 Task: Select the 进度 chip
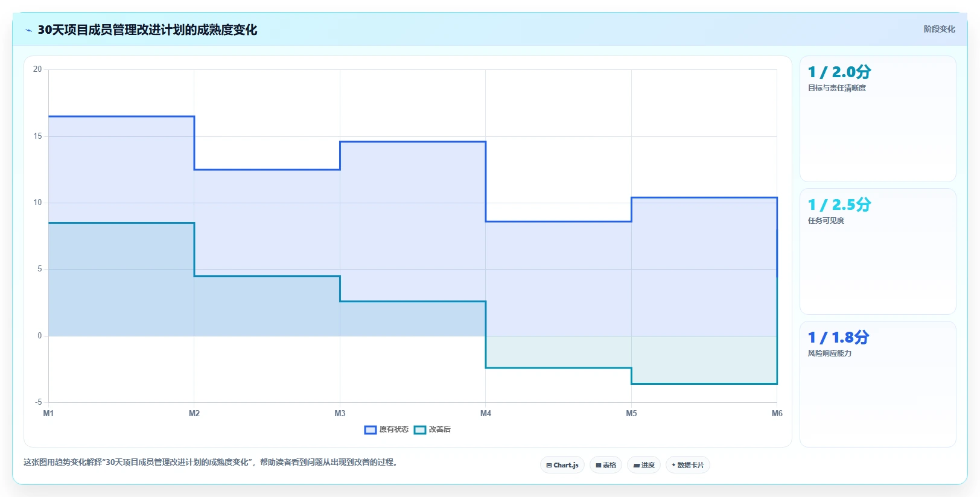[x=644, y=465]
